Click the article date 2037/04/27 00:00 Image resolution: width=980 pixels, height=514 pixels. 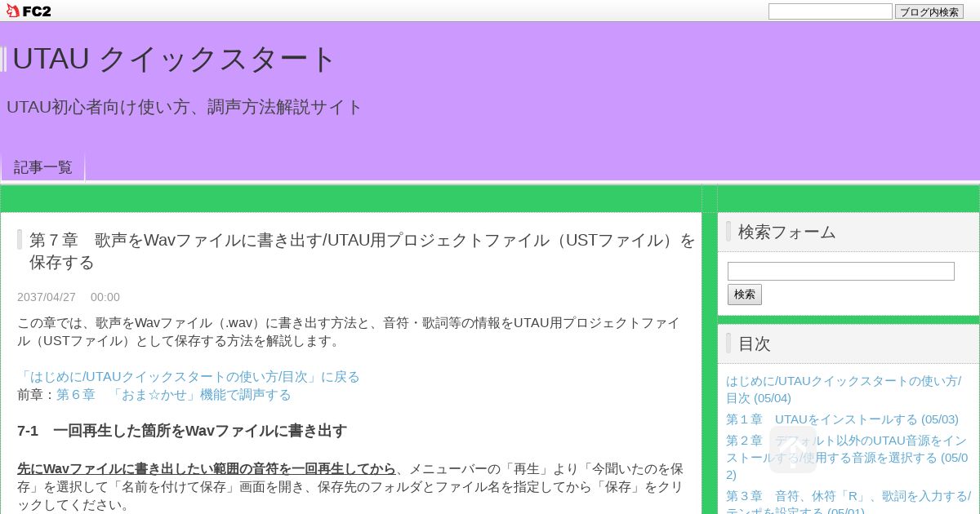click(69, 297)
